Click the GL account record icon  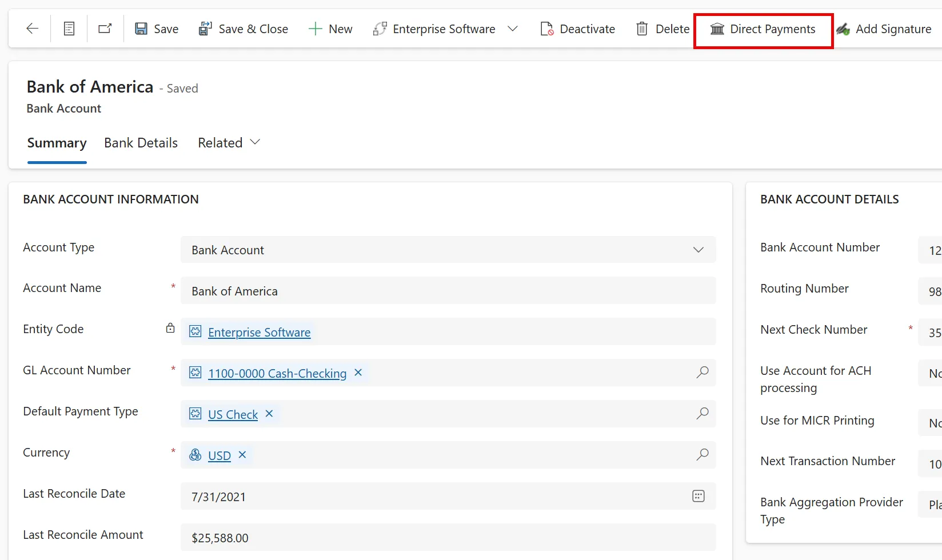[x=195, y=373]
